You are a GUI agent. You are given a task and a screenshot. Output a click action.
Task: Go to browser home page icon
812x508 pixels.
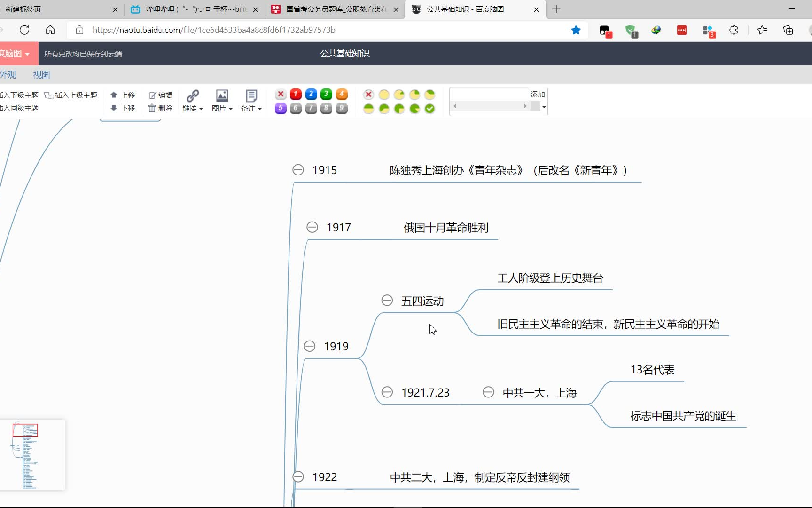(x=50, y=30)
